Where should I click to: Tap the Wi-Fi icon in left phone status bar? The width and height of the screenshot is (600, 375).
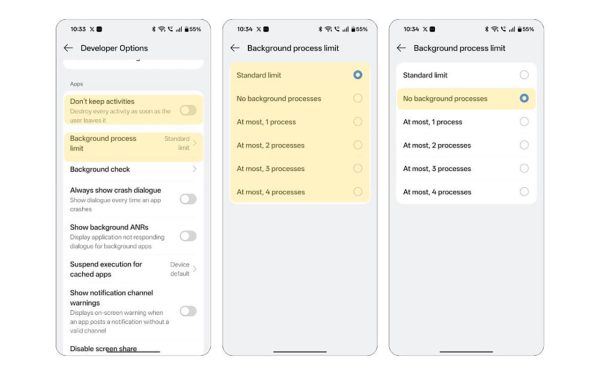(x=162, y=29)
